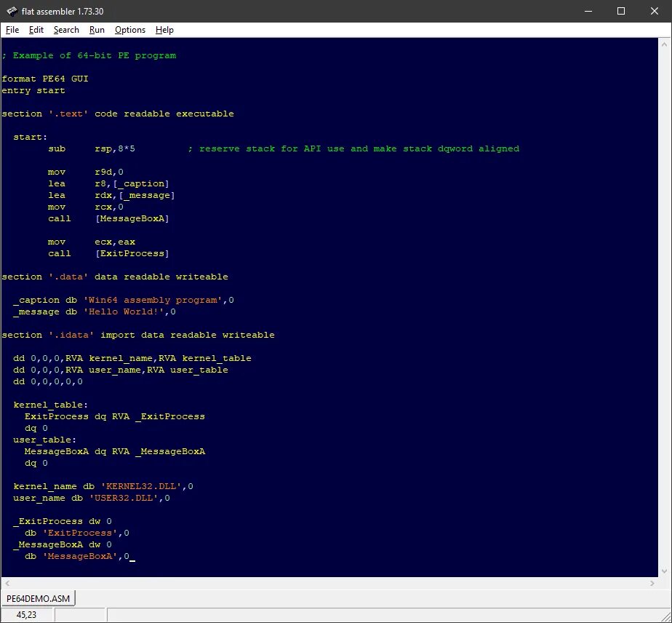Place cursor on 'entry start' line
The width and height of the screenshot is (672, 623).
click(33, 90)
